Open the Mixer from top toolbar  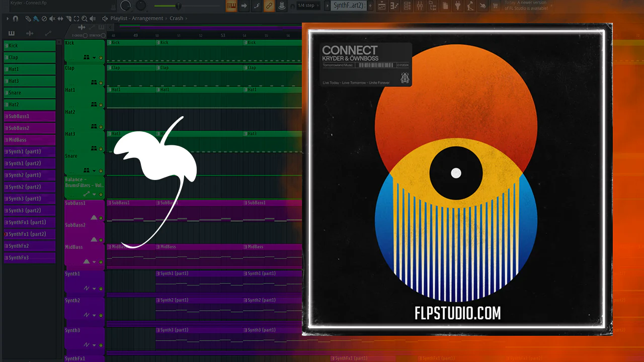420,6
